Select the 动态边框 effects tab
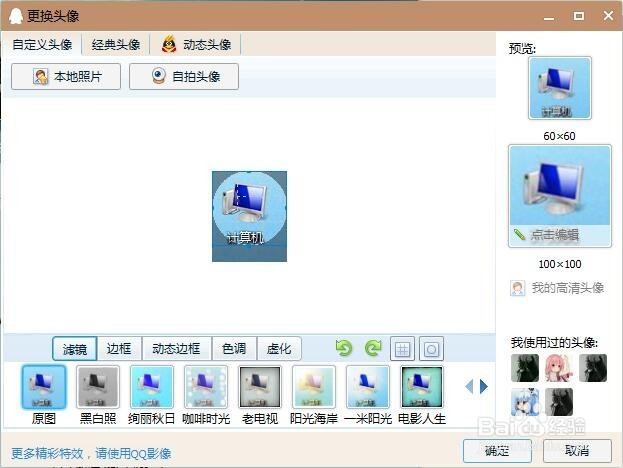The width and height of the screenshot is (623, 468). tap(176, 349)
